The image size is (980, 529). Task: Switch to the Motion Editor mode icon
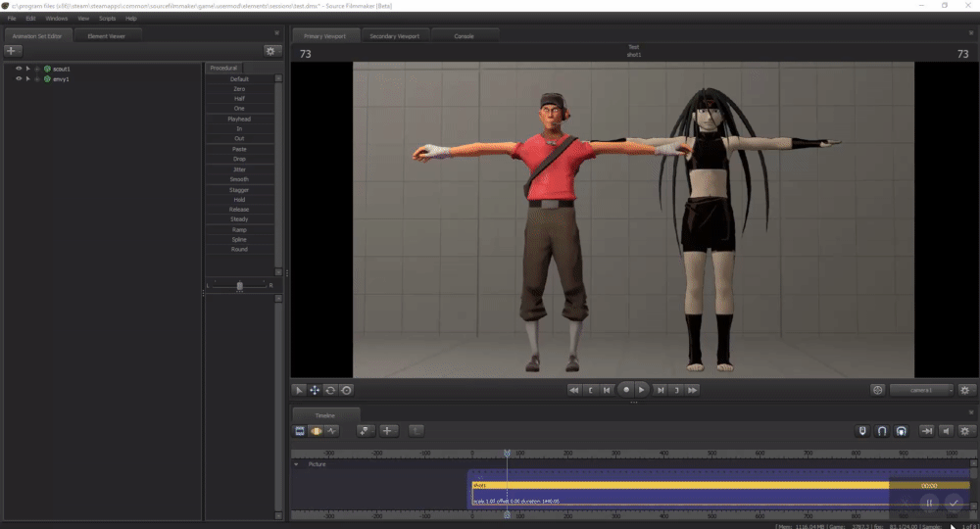tap(318, 430)
